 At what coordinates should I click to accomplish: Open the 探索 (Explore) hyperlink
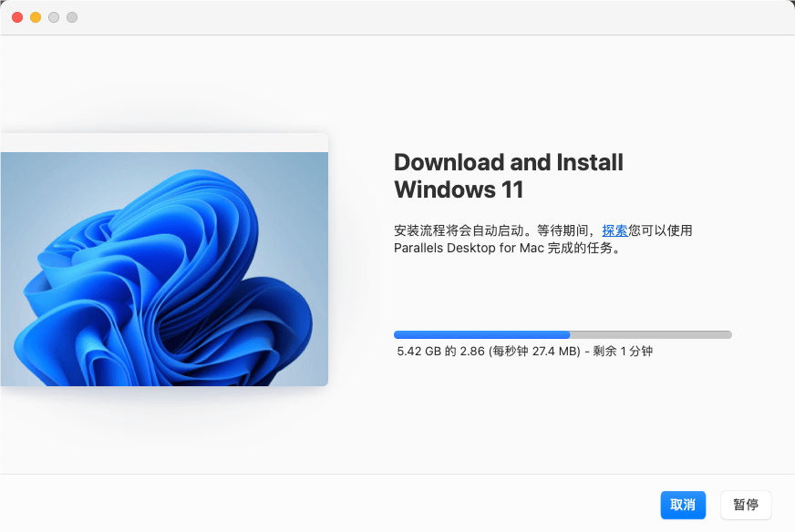[614, 230]
